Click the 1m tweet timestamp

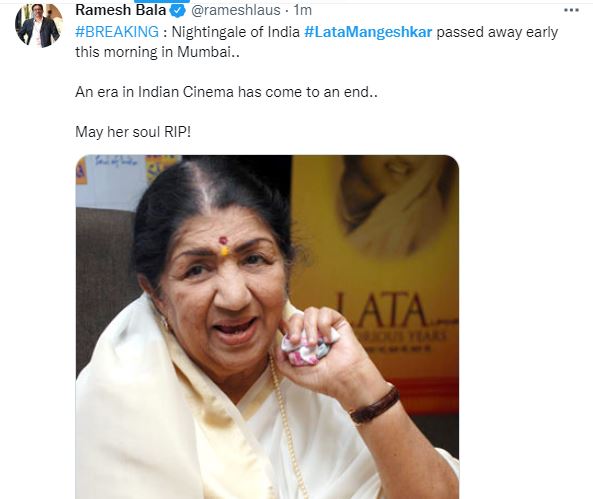(303, 11)
